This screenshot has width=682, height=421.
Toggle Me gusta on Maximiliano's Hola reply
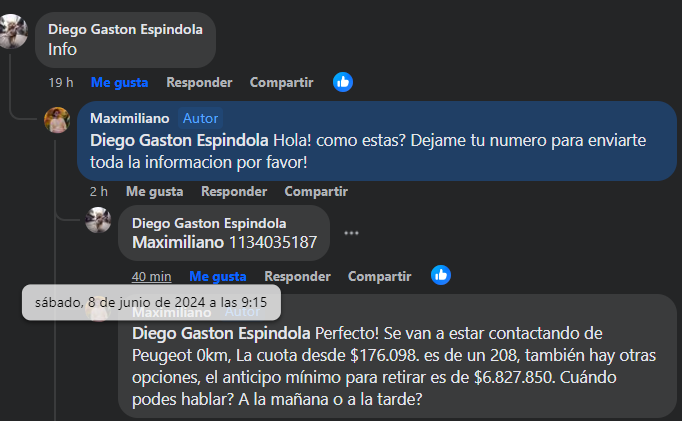154,191
